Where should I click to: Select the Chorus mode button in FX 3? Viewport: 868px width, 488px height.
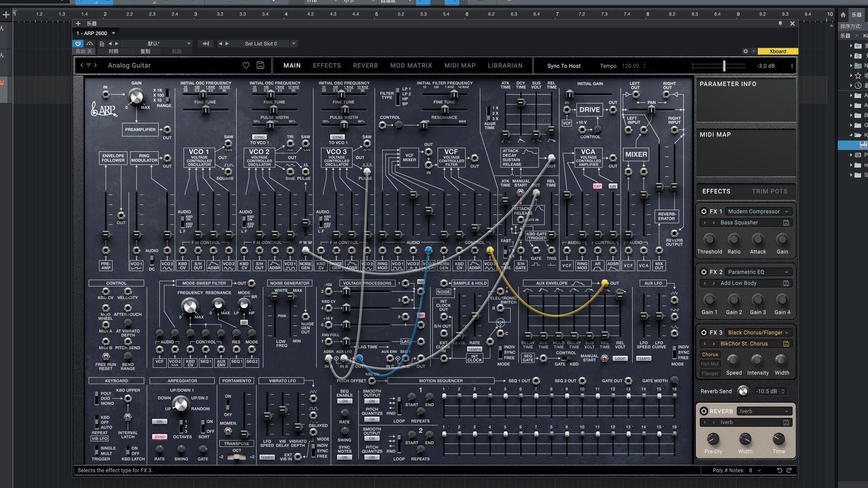pyautogui.click(x=710, y=355)
